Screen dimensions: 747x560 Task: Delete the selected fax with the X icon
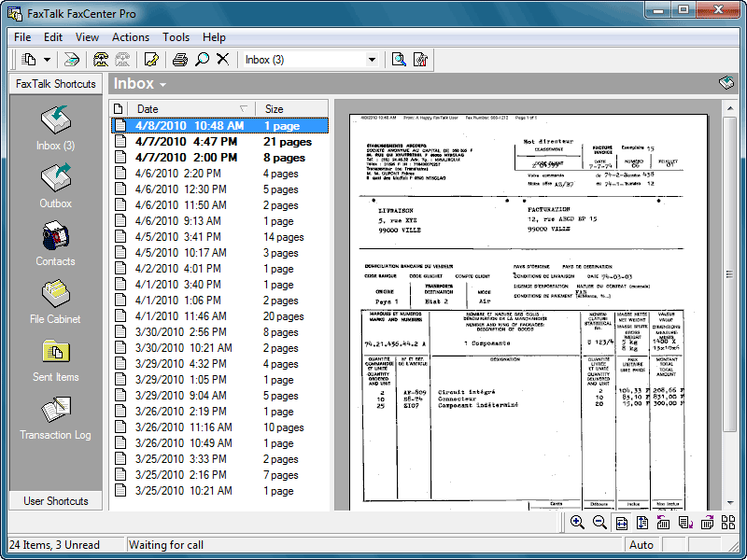pos(223,60)
